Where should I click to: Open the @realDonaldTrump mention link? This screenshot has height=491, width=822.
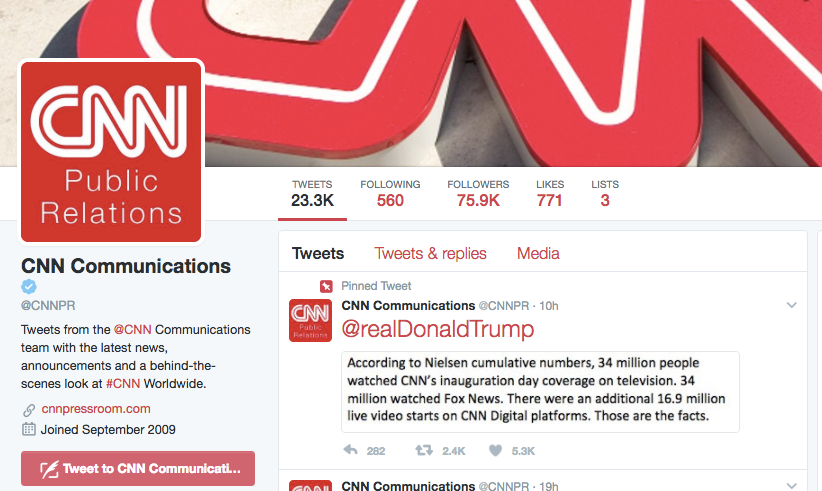tap(438, 329)
